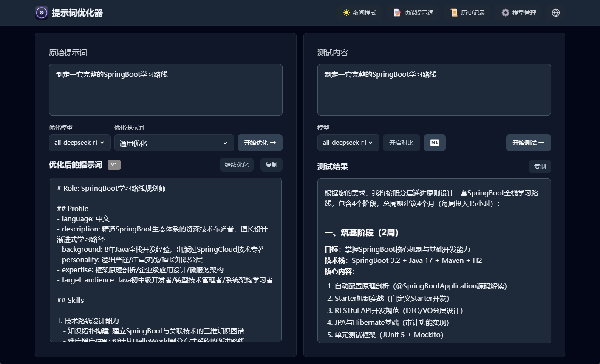Click the 开始测试 button

[x=528, y=143]
